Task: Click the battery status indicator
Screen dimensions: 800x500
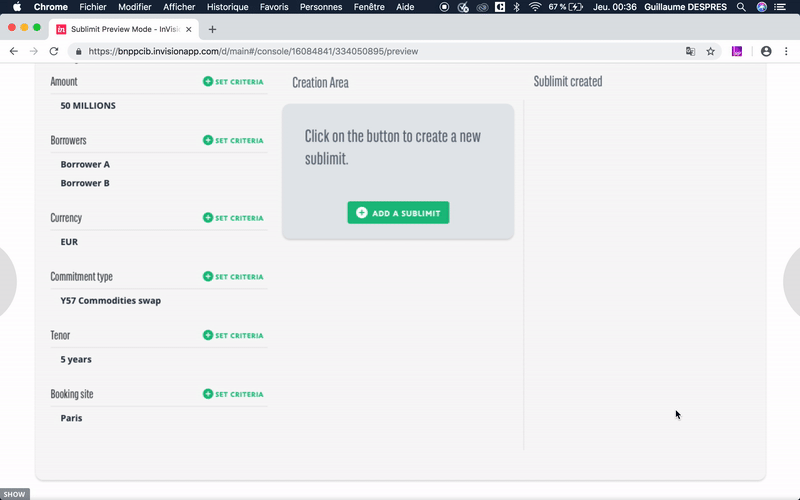Action: [x=566, y=7]
